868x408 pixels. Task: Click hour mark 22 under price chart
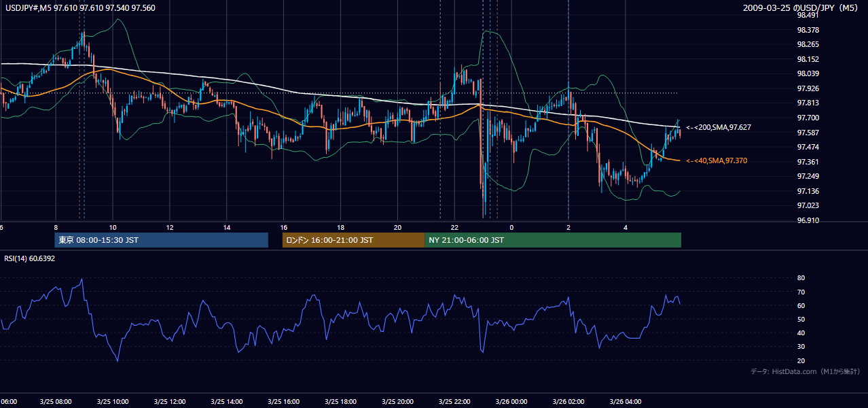tap(455, 227)
